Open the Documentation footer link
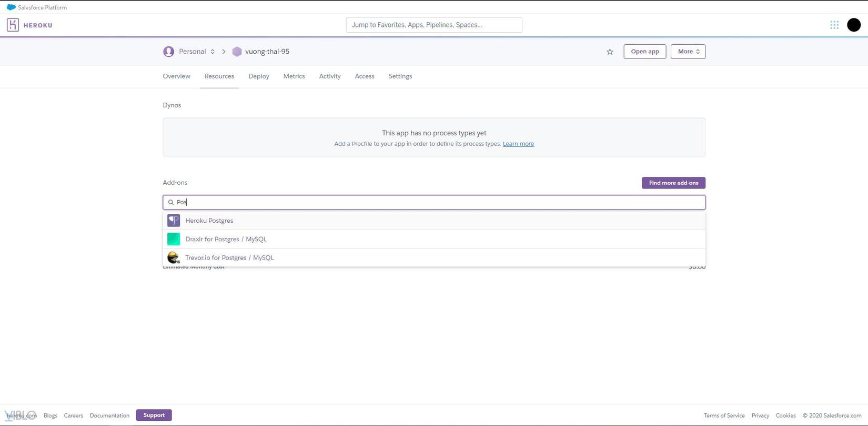 (x=109, y=415)
